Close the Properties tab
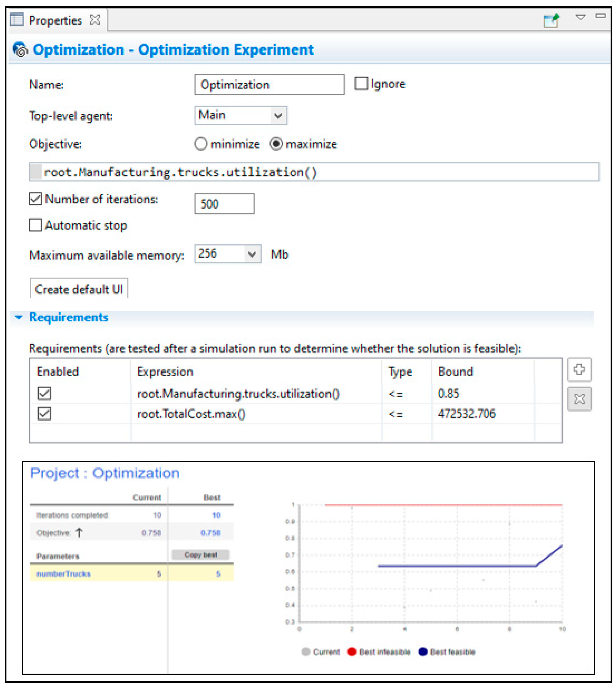 pyautogui.click(x=95, y=20)
